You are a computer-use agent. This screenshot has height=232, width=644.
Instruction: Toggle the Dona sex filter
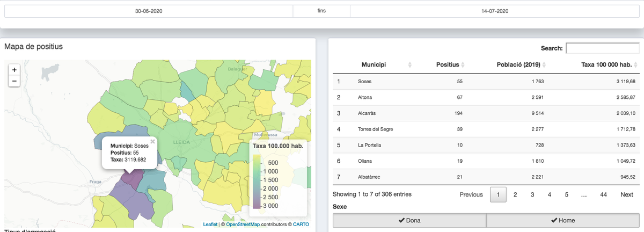[409, 220]
